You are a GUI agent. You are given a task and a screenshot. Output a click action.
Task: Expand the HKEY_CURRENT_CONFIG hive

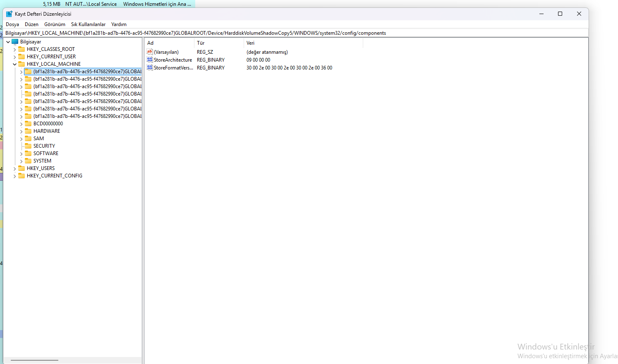click(x=15, y=176)
